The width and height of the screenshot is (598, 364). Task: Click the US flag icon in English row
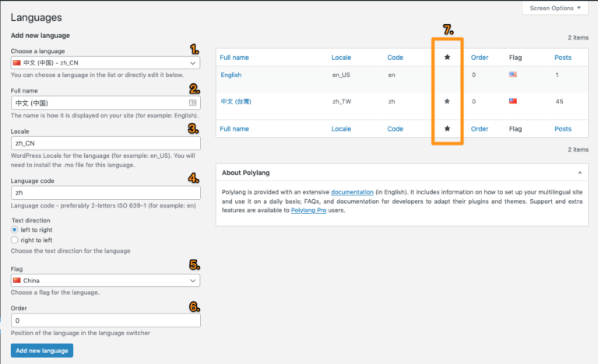click(513, 75)
